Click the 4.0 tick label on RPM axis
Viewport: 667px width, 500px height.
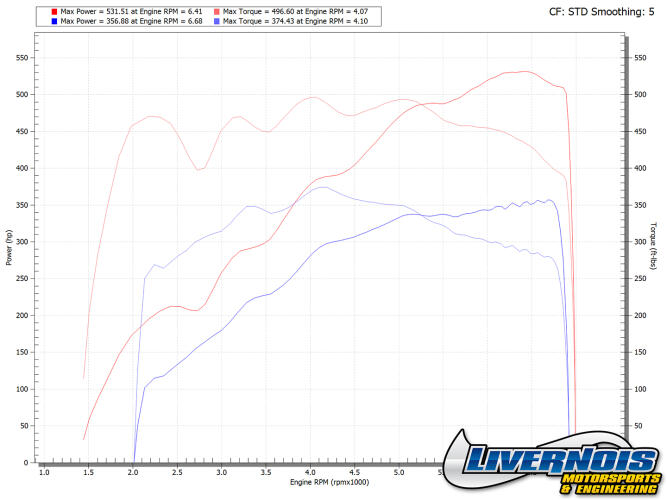click(x=310, y=472)
